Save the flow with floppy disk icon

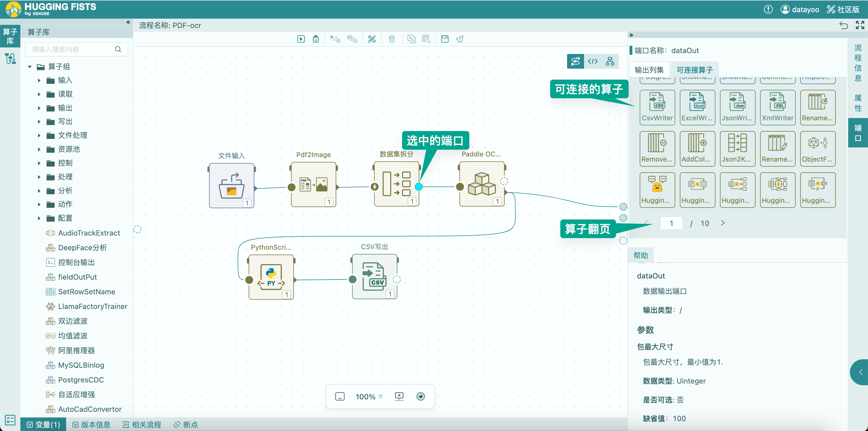pos(445,39)
